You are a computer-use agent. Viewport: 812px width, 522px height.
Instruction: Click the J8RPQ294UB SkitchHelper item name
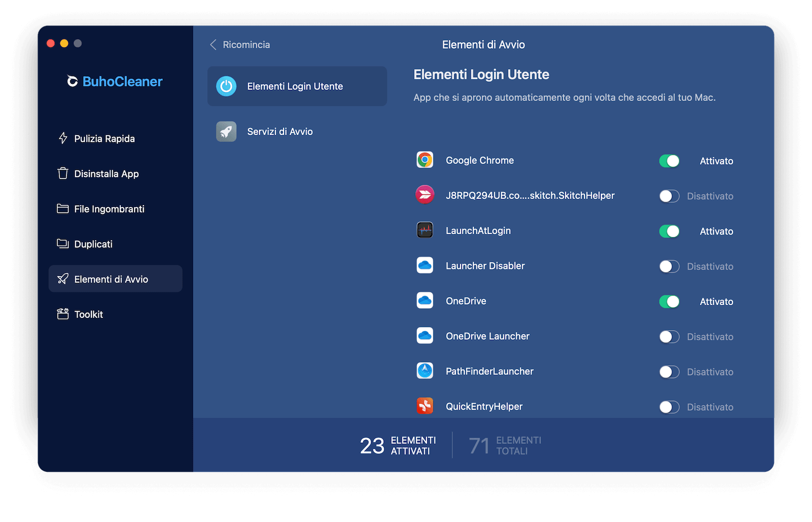click(530, 195)
